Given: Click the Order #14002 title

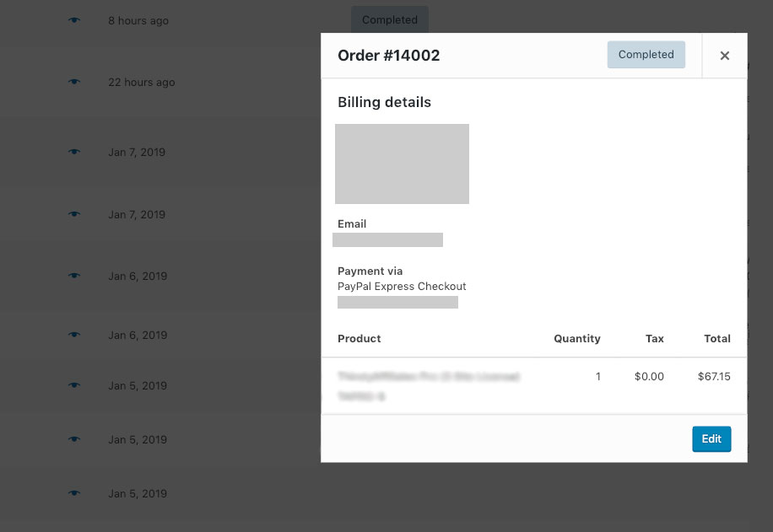Looking at the screenshot, I should click(388, 56).
